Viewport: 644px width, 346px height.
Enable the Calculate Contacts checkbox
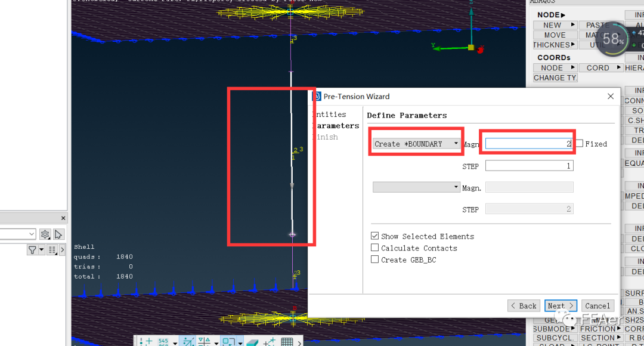pos(374,248)
